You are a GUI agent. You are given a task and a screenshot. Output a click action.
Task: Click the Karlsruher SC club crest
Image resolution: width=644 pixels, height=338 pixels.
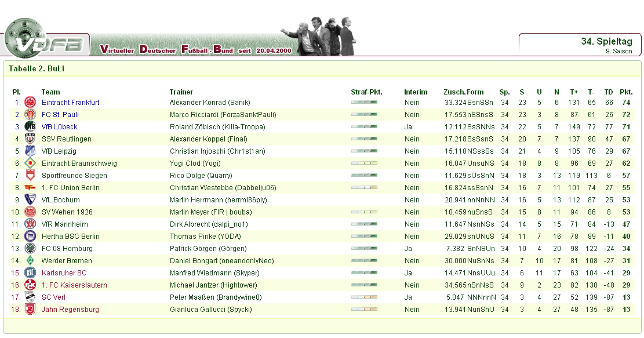click(30, 273)
